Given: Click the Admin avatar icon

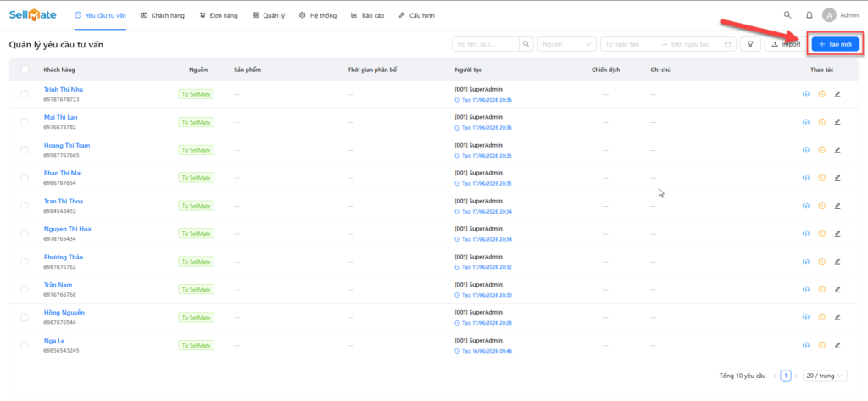Looking at the screenshot, I should coord(829,15).
